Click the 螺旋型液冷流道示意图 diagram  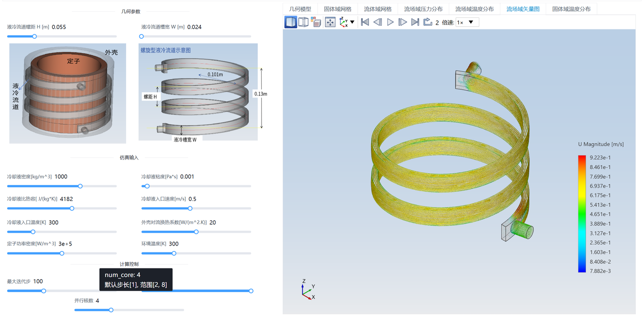click(198, 92)
